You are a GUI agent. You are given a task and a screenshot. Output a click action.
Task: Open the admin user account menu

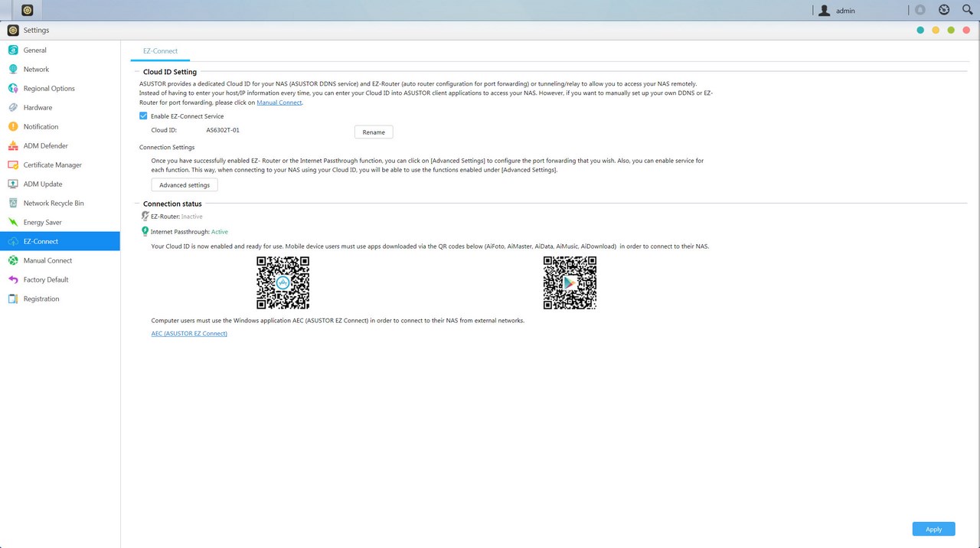click(x=837, y=11)
